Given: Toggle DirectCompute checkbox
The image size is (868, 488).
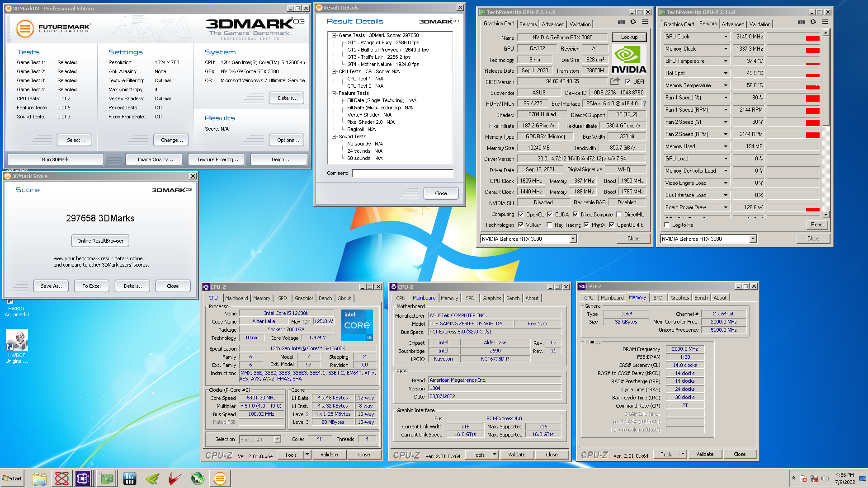Looking at the screenshot, I should click(576, 214).
